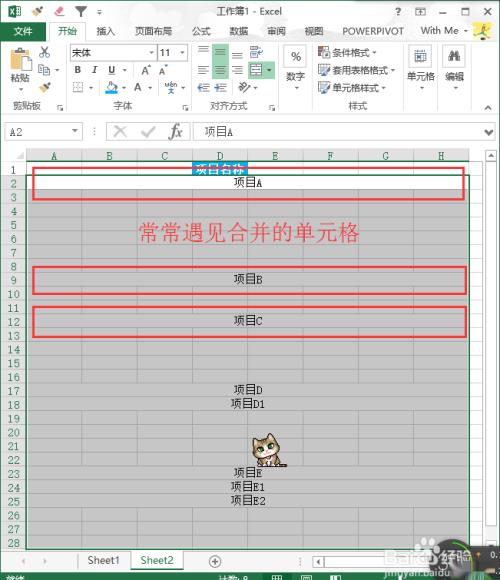Image resolution: width=500 pixels, height=580 pixels.
Task: Click the Paste clipboard icon
Action: coord(20,60)
